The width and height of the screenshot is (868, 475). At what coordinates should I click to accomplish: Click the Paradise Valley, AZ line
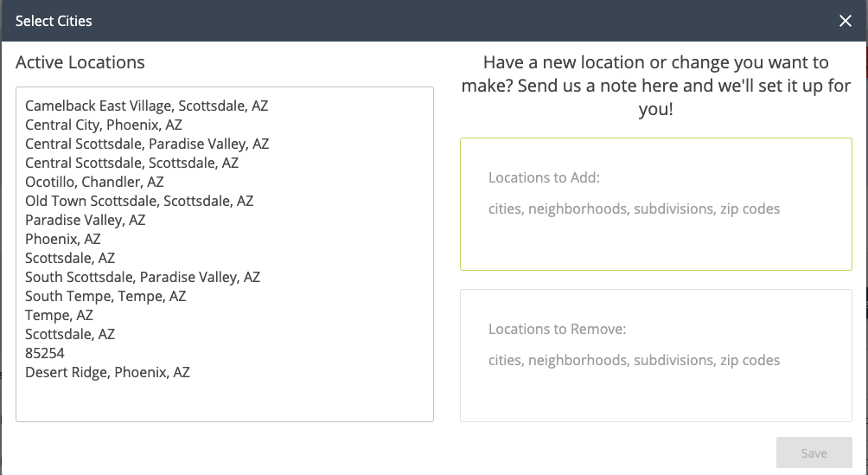[x=85, y=220]
